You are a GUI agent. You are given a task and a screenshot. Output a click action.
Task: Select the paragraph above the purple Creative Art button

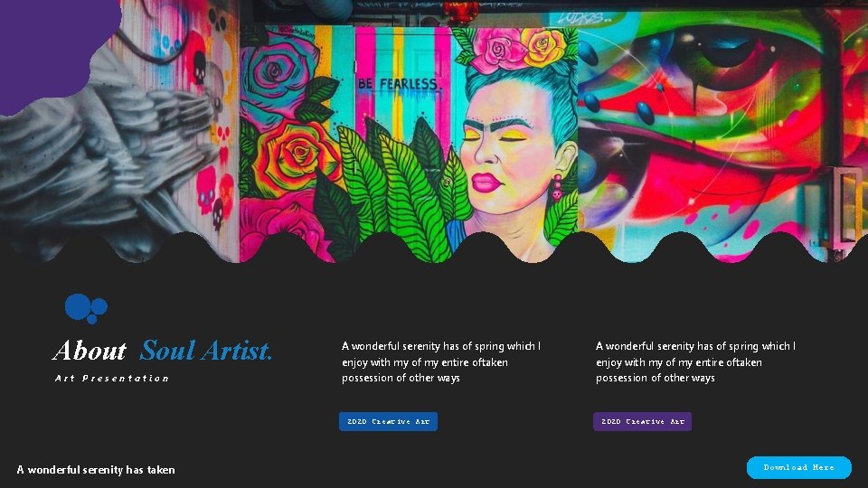click(x=695, y=361)
